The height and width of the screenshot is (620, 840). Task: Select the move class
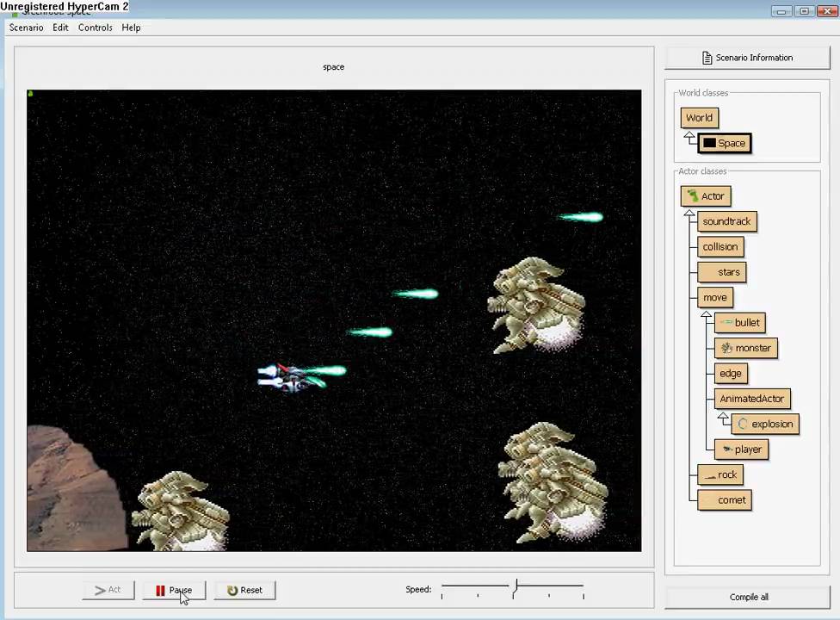pyautogui.click(x=715, y=297)
